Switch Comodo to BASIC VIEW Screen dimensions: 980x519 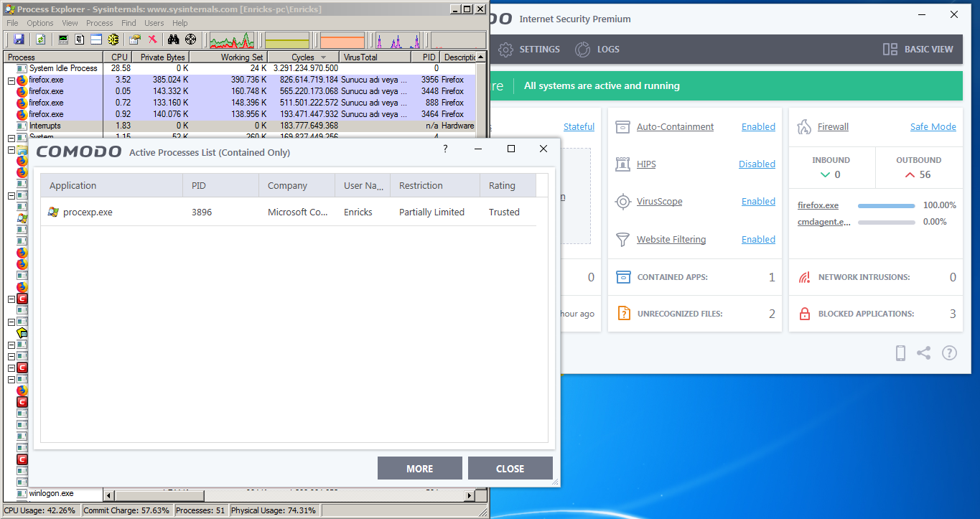918,50
